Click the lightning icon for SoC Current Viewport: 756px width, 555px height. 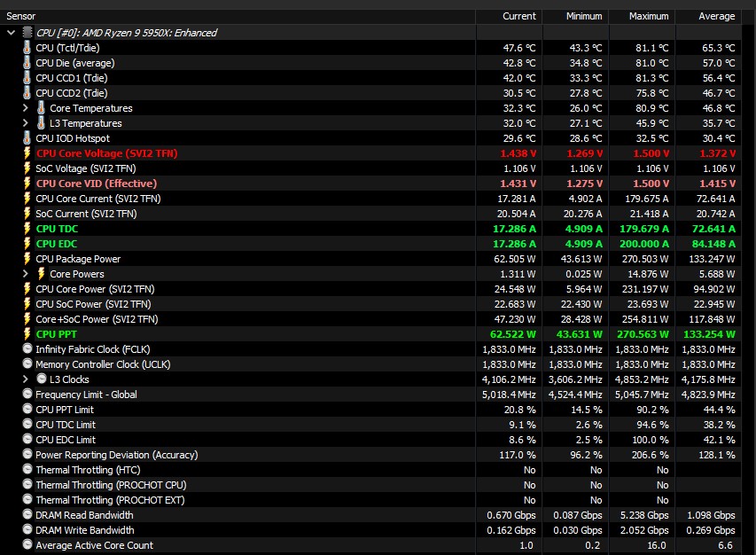(27, 213)
